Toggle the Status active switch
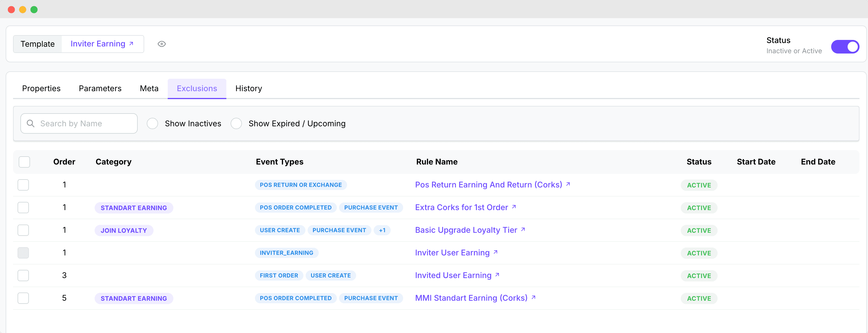Screen dimensions: 868x333 click(845, 46)
